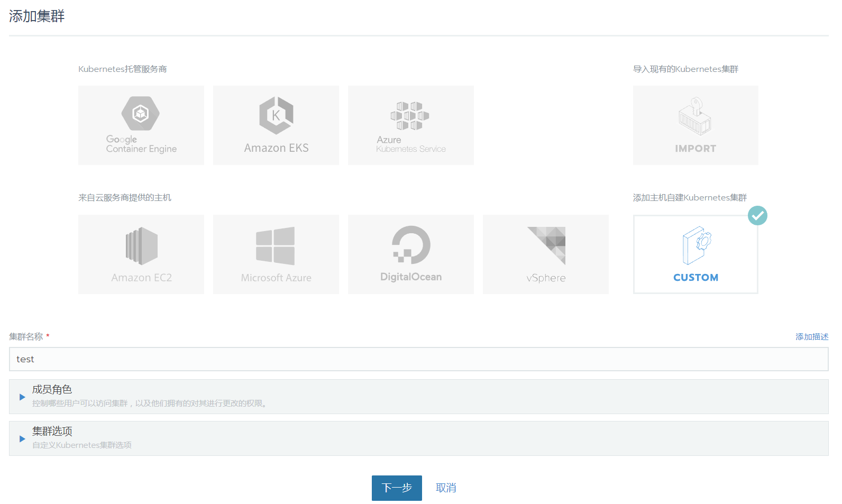842x504 pixels.
Task: Expand the 成员角色 section arrow
Action: point(22,397)
